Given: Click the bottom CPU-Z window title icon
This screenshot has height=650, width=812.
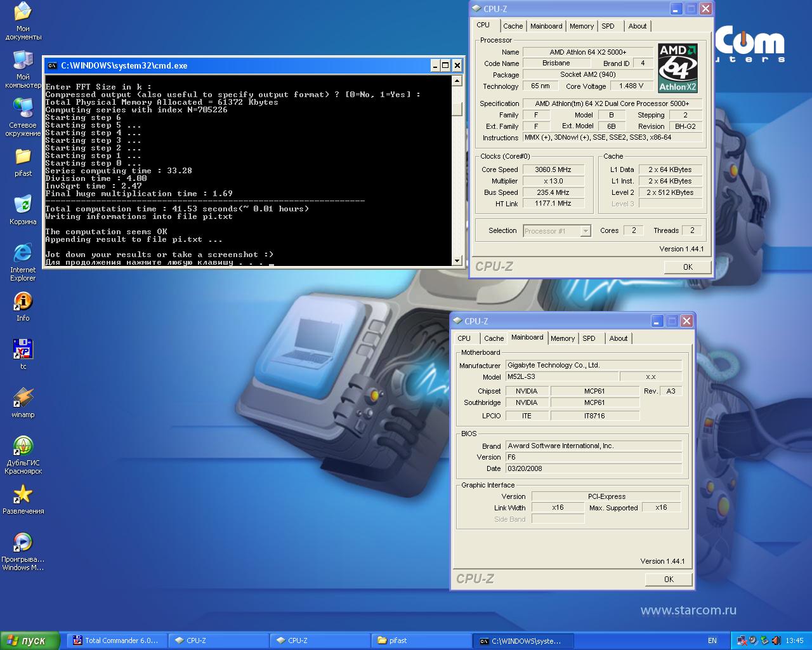Looking at the screenshot, I should (x=457, y=321).
